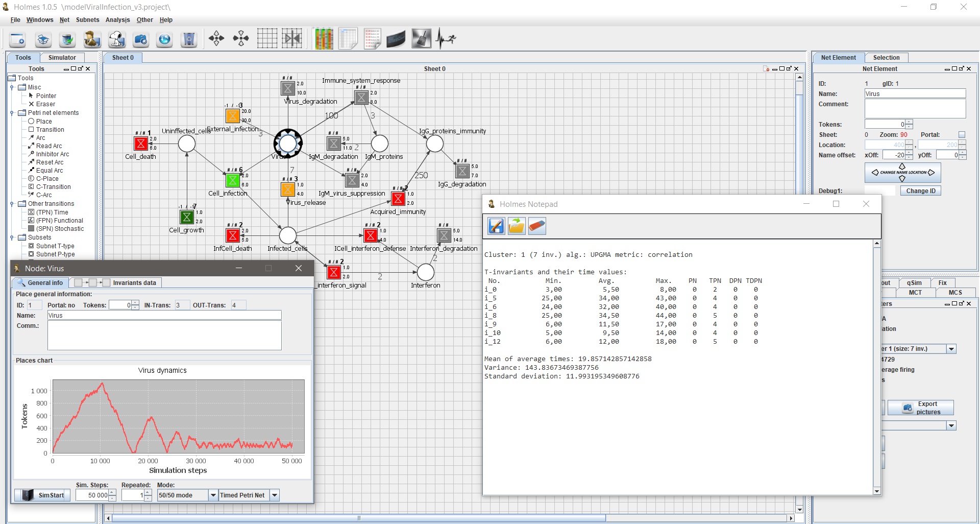Click the database save toolbar icon

tap(67, 39)
